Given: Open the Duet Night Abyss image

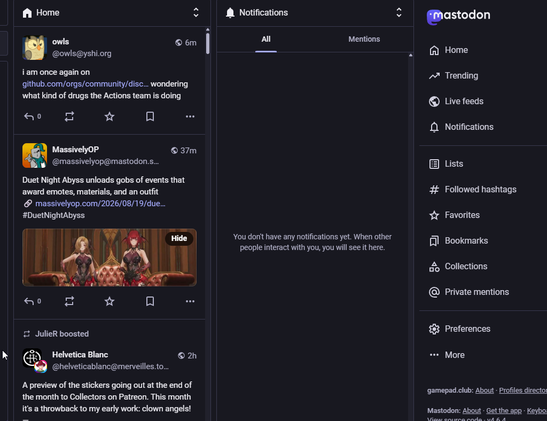Looking at the screenshot, I should pyautogui.click(x=109, y=257).
